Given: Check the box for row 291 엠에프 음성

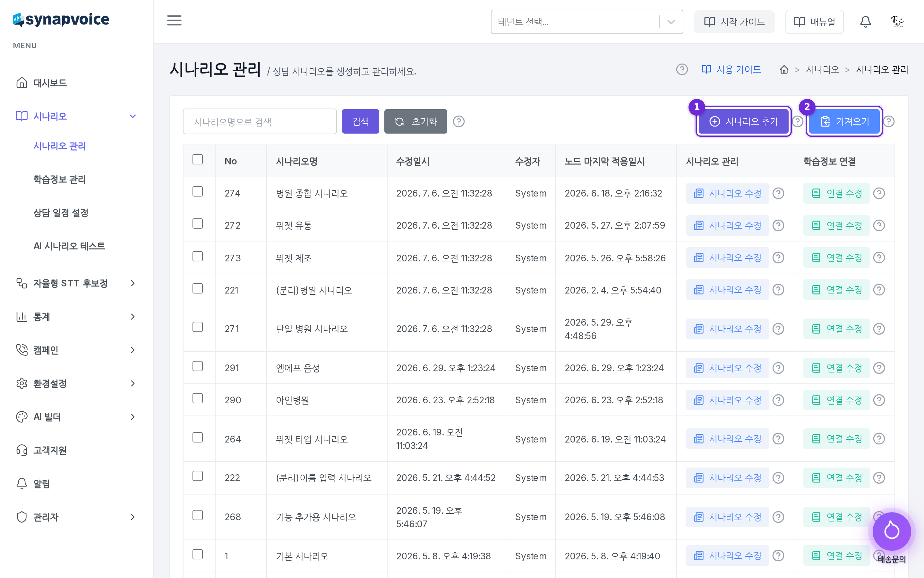Looking at the screenshot, I should [197, 366].
